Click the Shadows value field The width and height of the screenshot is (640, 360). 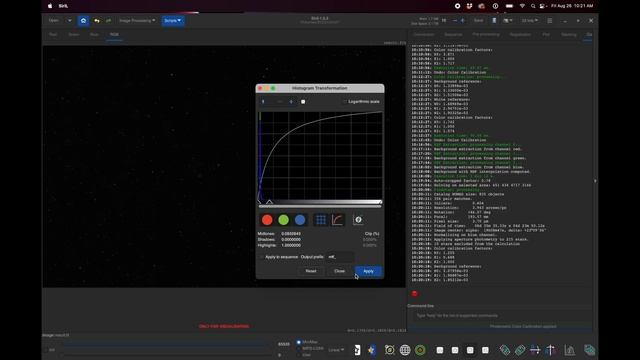(x=291, y=240)
